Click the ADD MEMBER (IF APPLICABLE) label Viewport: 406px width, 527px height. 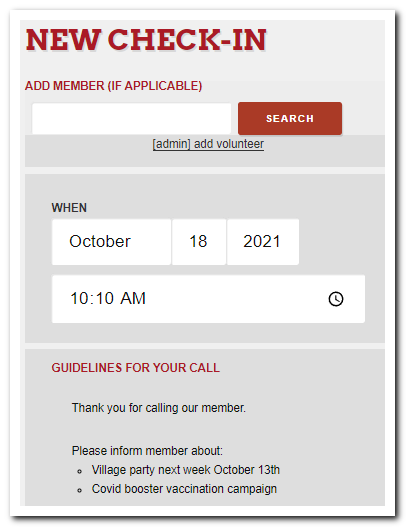(113, 86)
